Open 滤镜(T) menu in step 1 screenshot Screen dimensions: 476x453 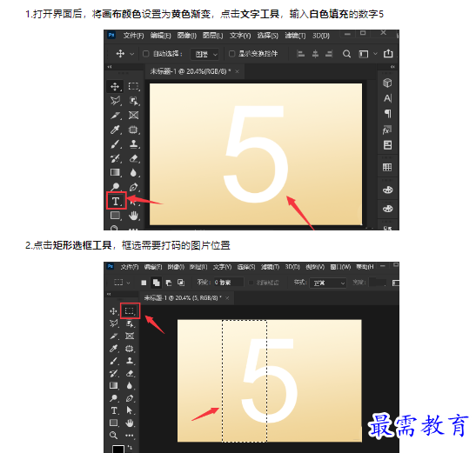tap(295, 36)
